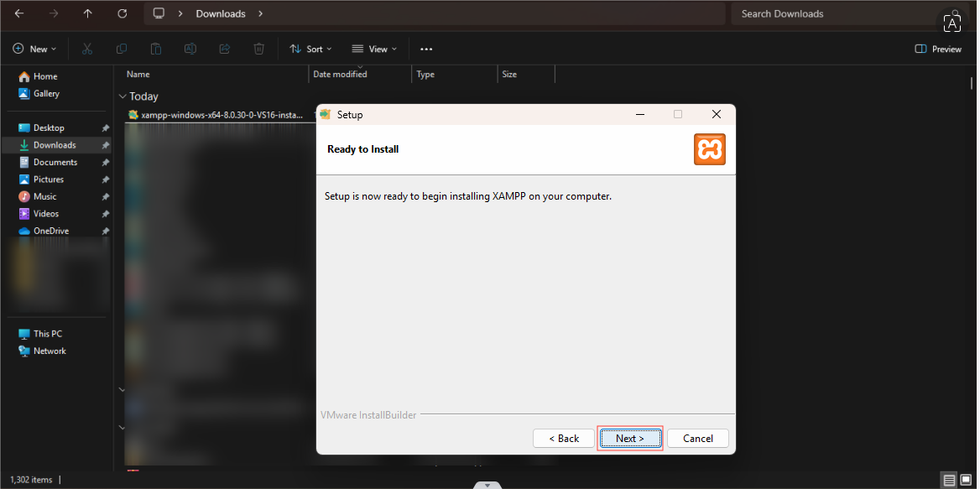Navigate forward in File Explorer
980x489 pixels.
53,13
